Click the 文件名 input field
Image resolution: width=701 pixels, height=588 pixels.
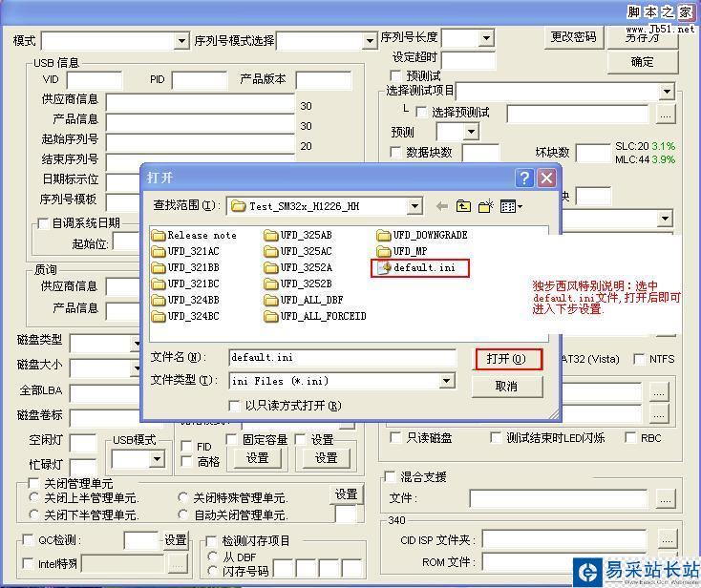point(343,357)
